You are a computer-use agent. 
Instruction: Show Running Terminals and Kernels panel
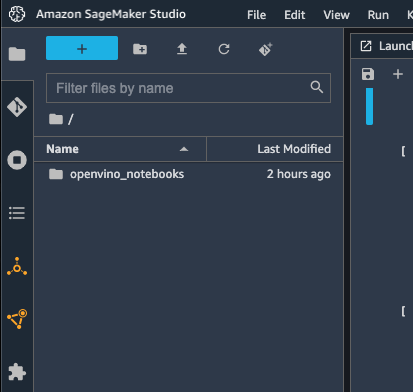[17, 160]
